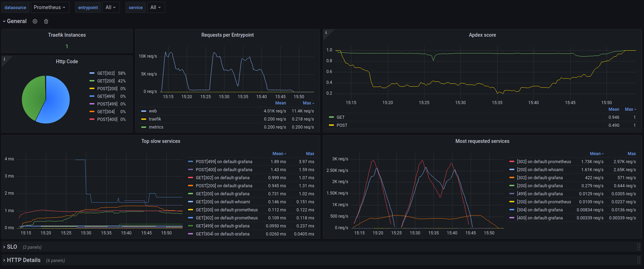Open the Traefik Instances panel title menu

[67, 35]
